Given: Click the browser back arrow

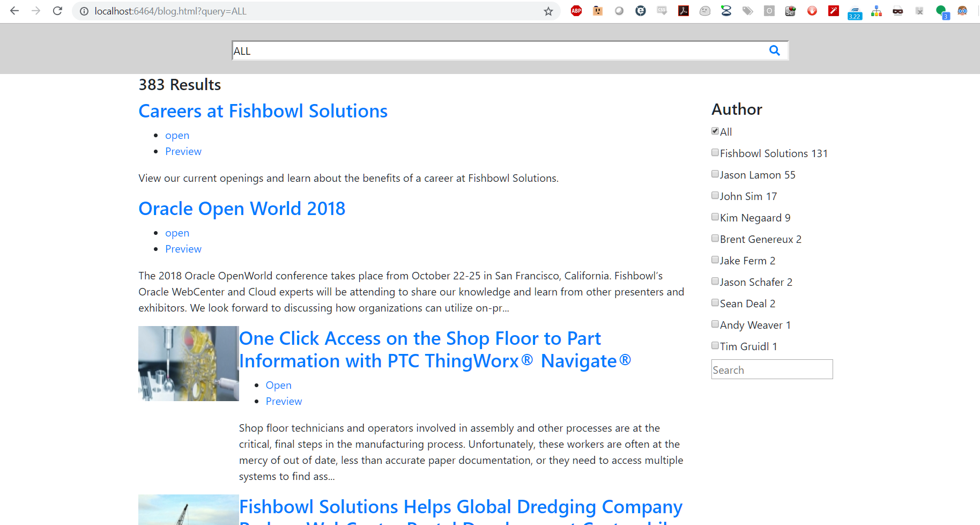Looking at the screenshot, I should [14, 11].
